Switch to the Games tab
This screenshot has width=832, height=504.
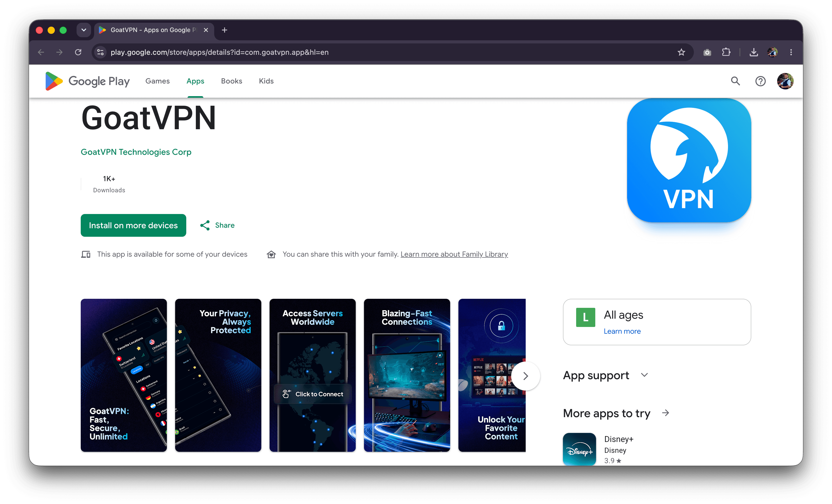[x=157, y=81]
